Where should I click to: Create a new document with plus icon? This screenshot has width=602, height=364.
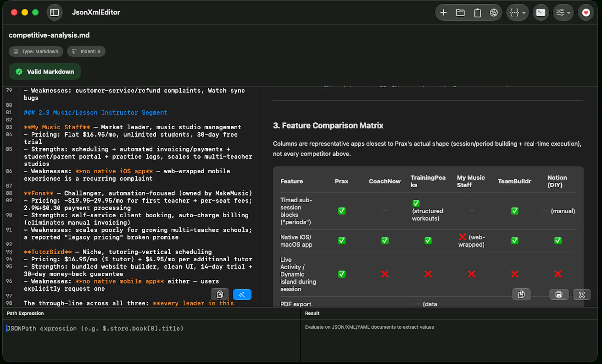444,12
